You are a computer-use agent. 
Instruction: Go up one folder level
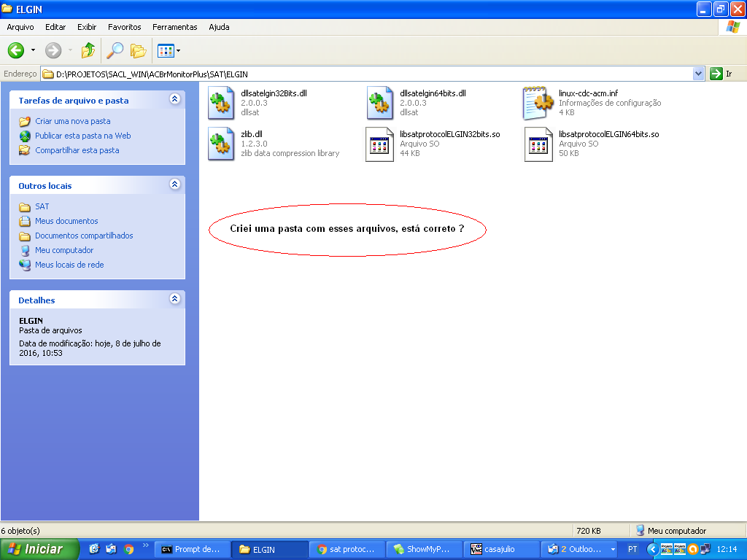(x=88, y=50)
